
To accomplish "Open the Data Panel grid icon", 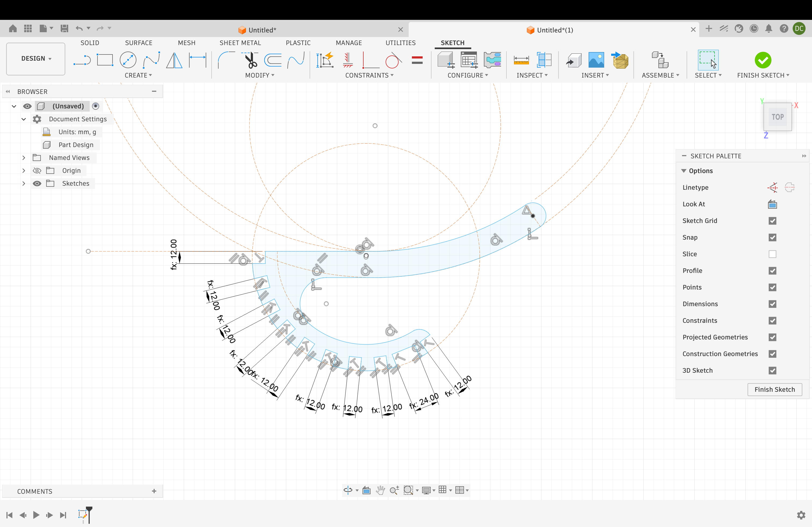I will (x=28, y=28).
